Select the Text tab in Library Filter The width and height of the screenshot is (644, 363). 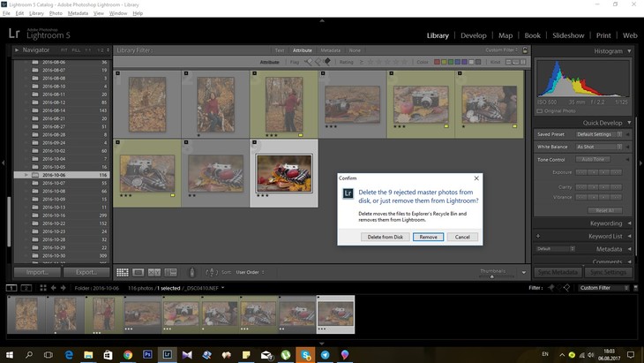click(x=280, y=50)
